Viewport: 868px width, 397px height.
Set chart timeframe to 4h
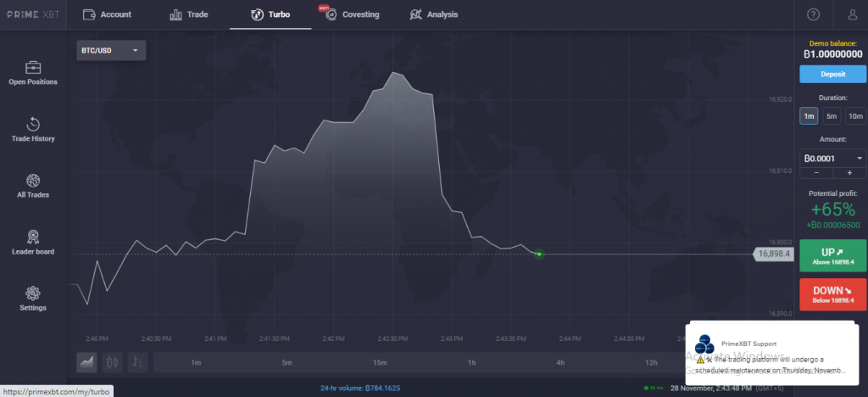(560, 363)
